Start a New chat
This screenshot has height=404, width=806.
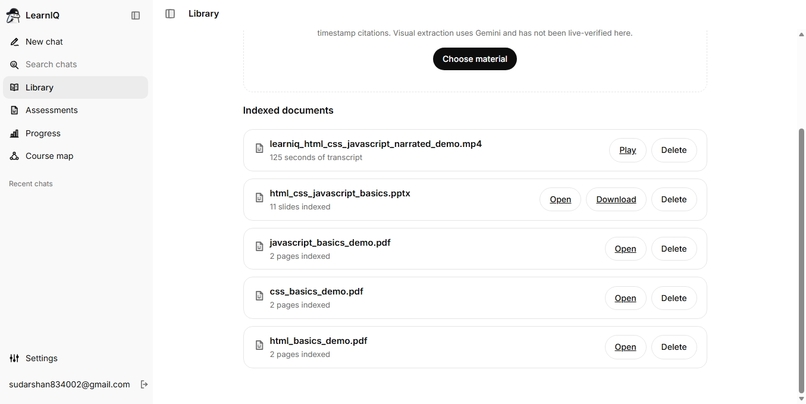(76, 42)
